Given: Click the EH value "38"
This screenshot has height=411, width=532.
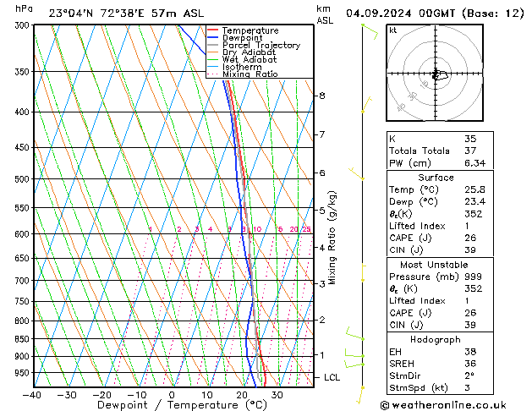Looking at the screenshot, I should click(470, 352).
